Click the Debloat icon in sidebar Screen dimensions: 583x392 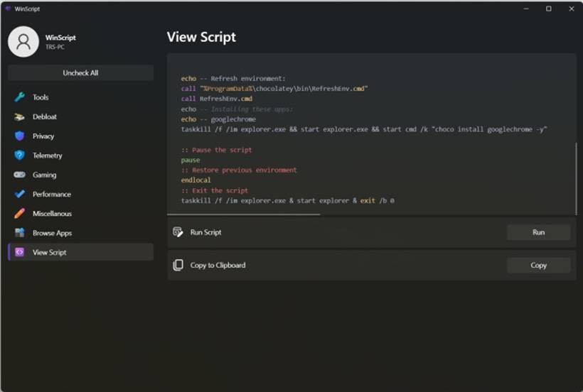[20, 117]
